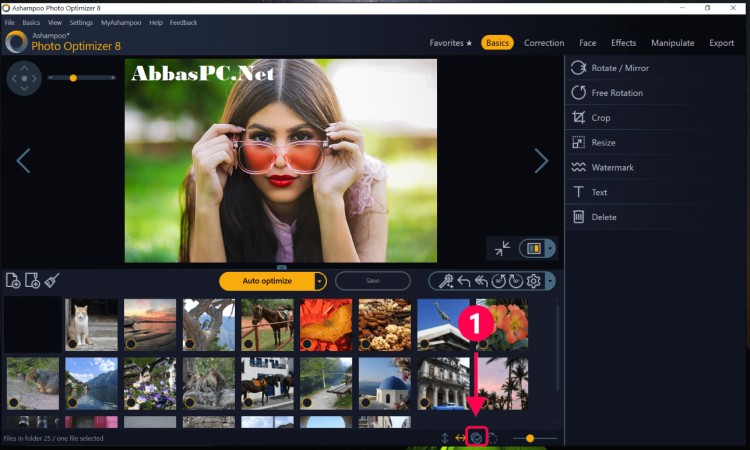Toggle selection circle on nuts thumbnail
Image resolution: width=750 pixels, height=450 pixels.
coord(365,343)
